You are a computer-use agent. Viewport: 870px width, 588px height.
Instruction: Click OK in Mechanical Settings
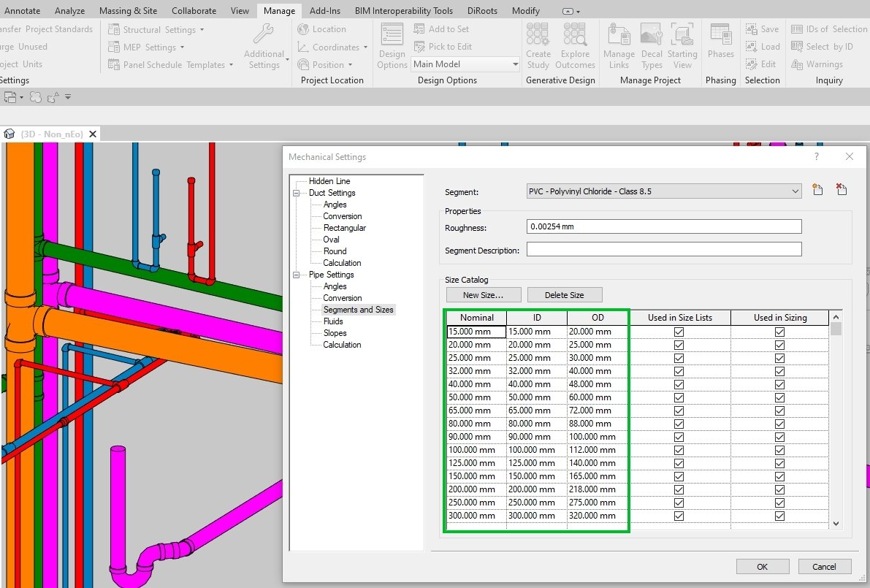(763, 566)
